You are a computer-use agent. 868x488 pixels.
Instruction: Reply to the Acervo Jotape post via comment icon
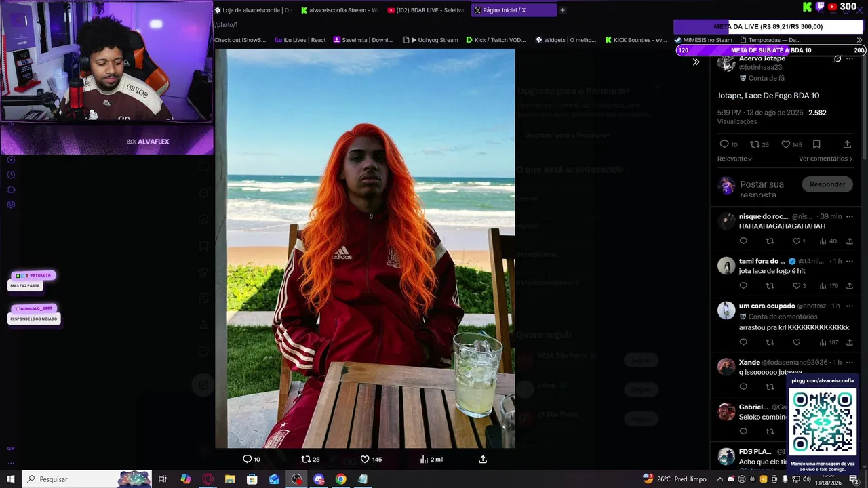(x=724, y=144)
